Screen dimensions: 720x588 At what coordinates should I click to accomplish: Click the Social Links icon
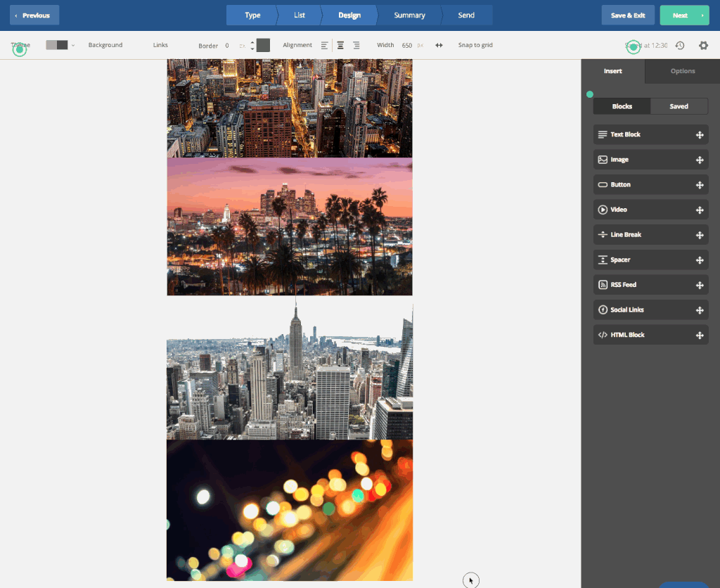pos(603,310)
